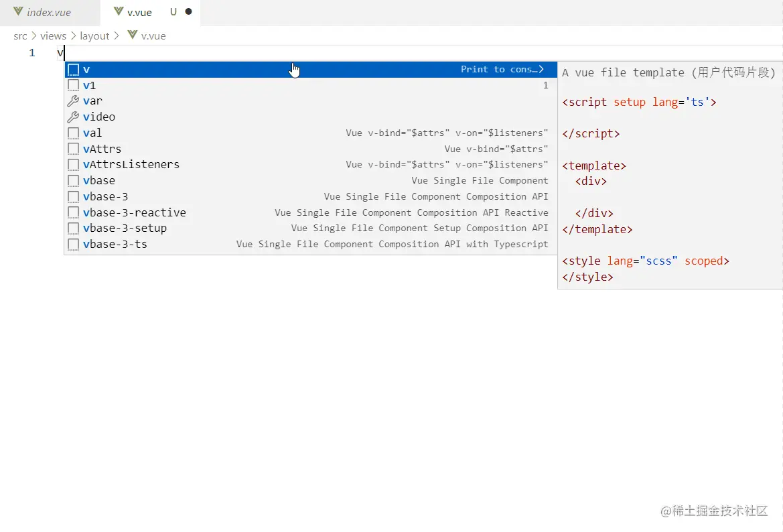Open the layout breadcrumb
The width and height of the screenshot is (783, 532).
tap(94, 36)
